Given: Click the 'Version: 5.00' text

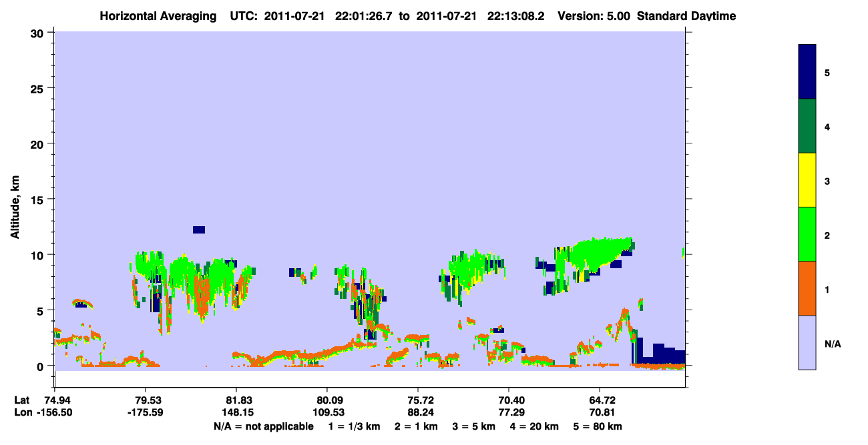Looking at the screenshot, I should tap(594, 16).
